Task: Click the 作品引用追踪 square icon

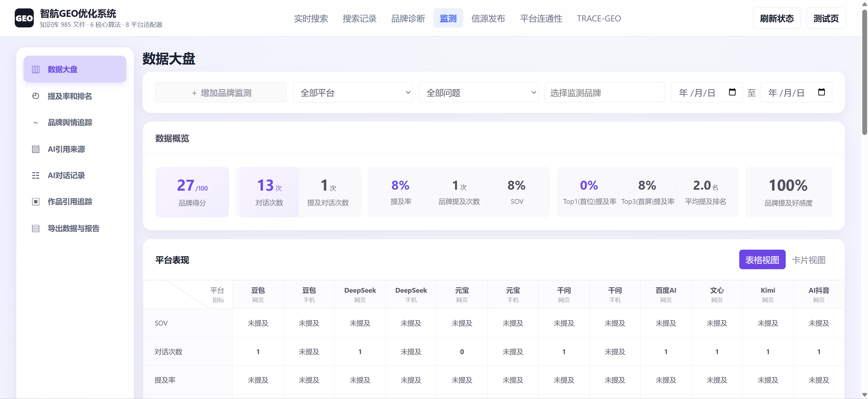Action: [x=36, y=201]
